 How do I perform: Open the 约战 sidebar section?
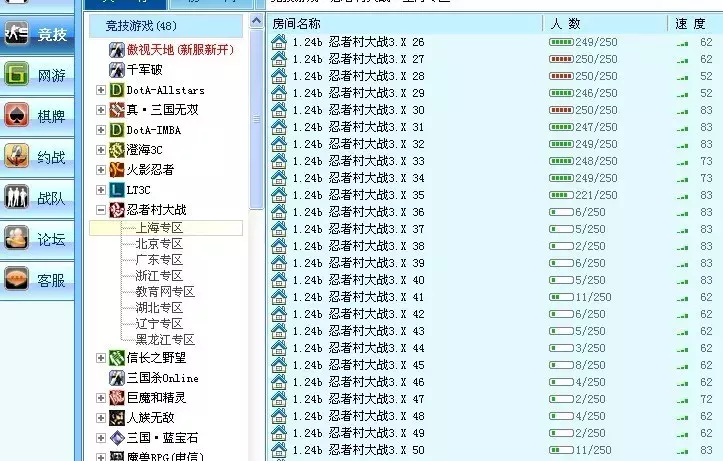(37, 157)
